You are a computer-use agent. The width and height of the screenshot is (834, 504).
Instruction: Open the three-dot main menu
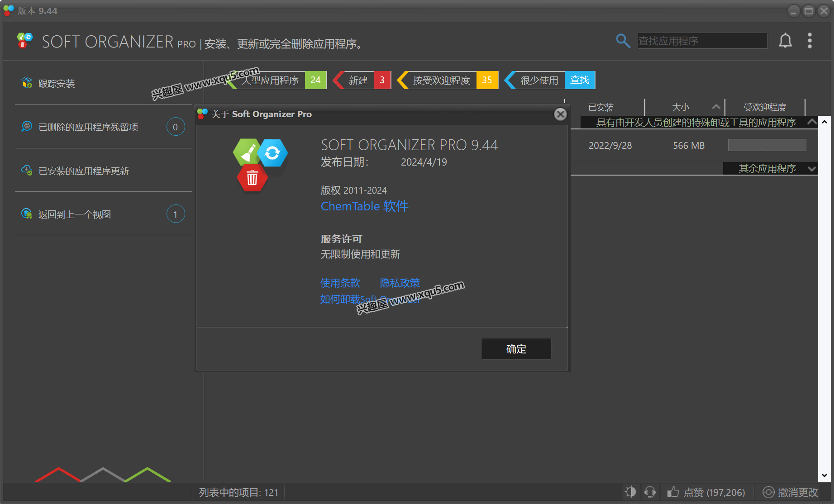pos(810,41)
